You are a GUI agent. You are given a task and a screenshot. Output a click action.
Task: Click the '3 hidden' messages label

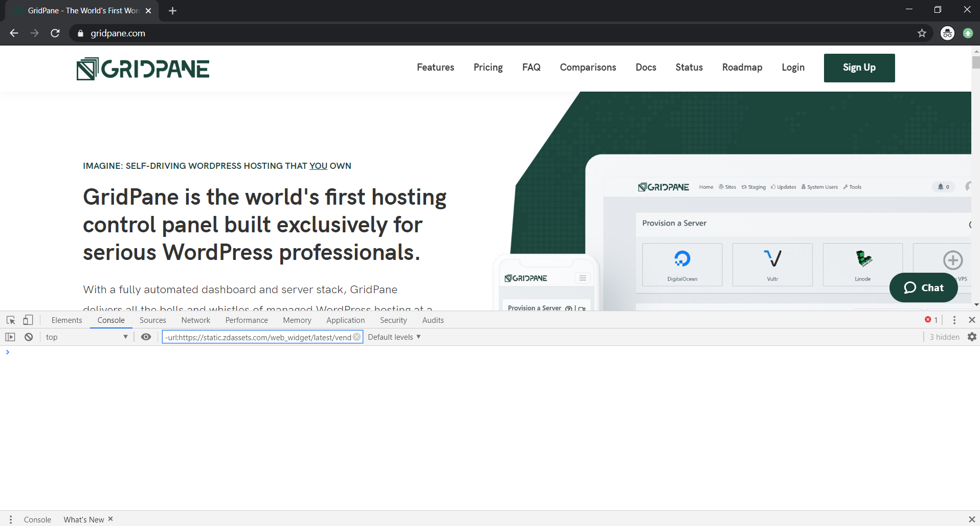point(944,337)
